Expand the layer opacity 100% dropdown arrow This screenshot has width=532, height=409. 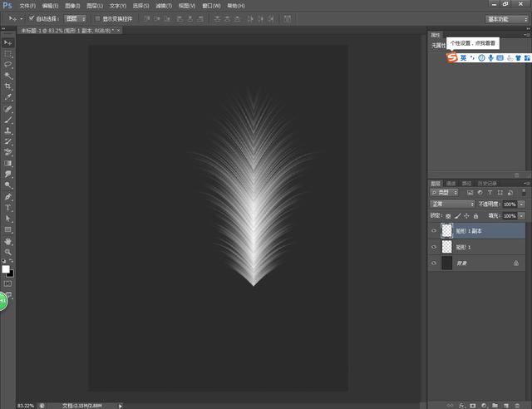point(521,204)
